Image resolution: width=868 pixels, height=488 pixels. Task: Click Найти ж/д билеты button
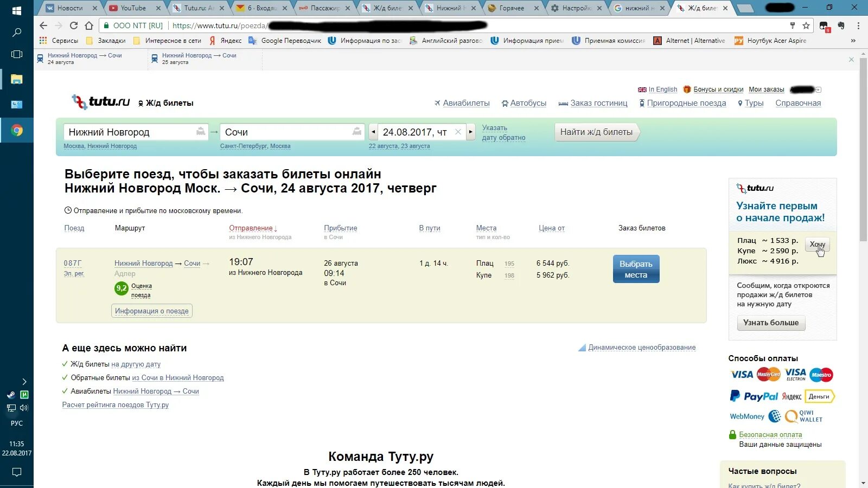click(x=597, y=132)
